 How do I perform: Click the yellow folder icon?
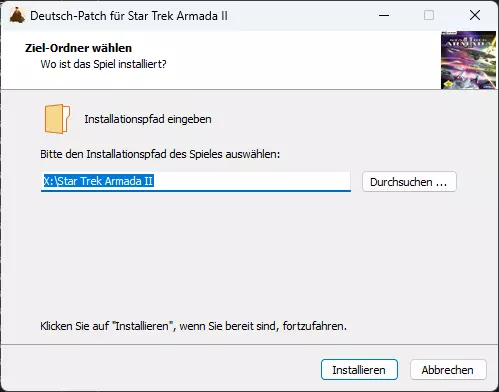57,119
